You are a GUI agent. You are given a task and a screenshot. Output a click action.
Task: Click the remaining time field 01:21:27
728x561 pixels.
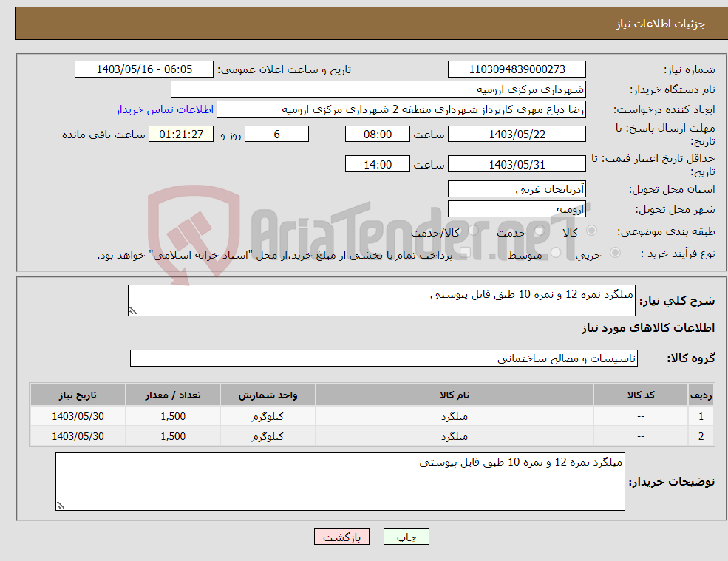point(181,135)
